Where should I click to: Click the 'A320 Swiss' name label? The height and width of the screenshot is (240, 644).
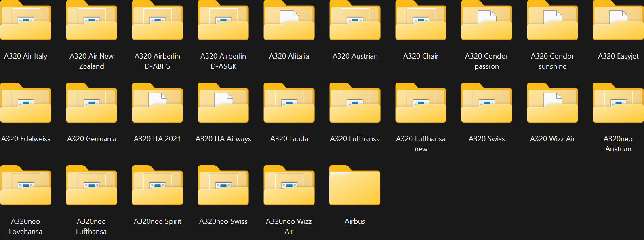[487, 139]
